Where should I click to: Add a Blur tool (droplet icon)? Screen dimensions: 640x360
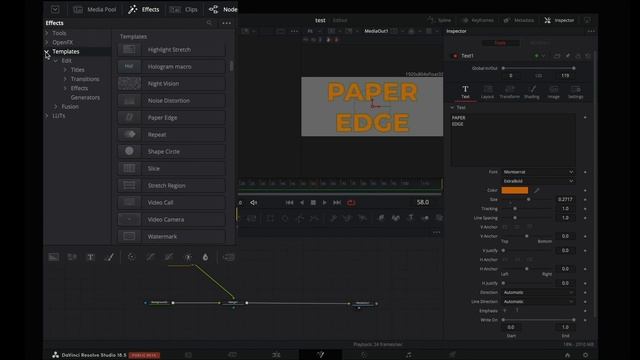pos(205,257)
